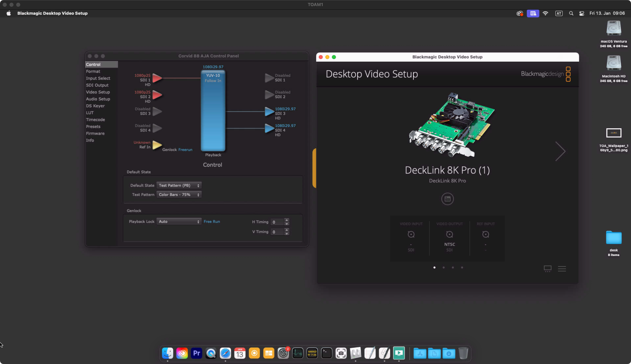Click the red SDI 1 input triangle in AJA panel
The height and width of the screenshot is (364, 631).
[157, 78]
